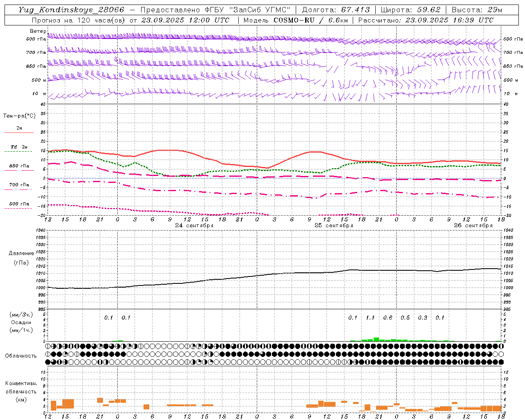Click the (мм/3ч.) precipitation unit label
Viewport: 525px width, 420px height.
click(21, 315)
